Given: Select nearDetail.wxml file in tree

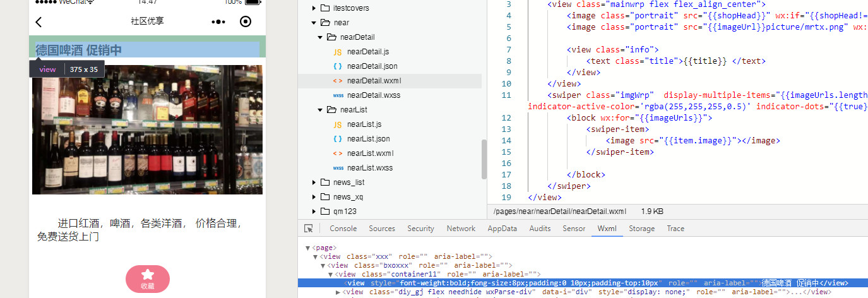Looking at the screenshot, I should pyautogui.click(x=374, y=81).
